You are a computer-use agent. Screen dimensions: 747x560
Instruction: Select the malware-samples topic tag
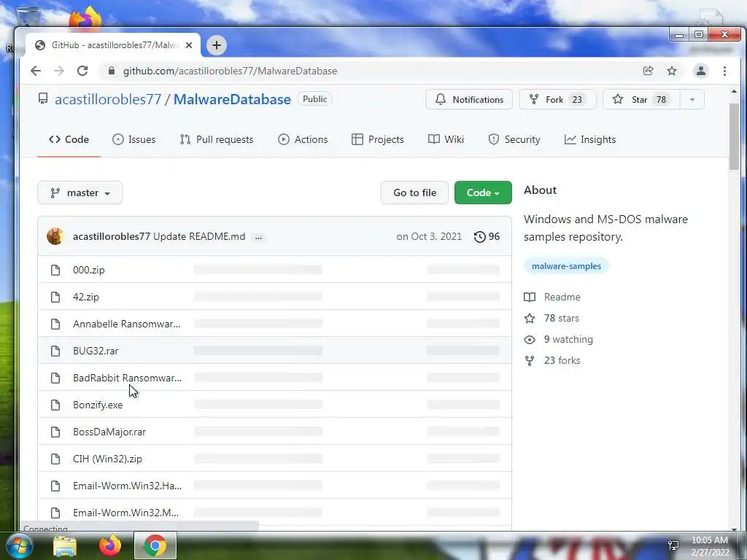click(566, 266)
